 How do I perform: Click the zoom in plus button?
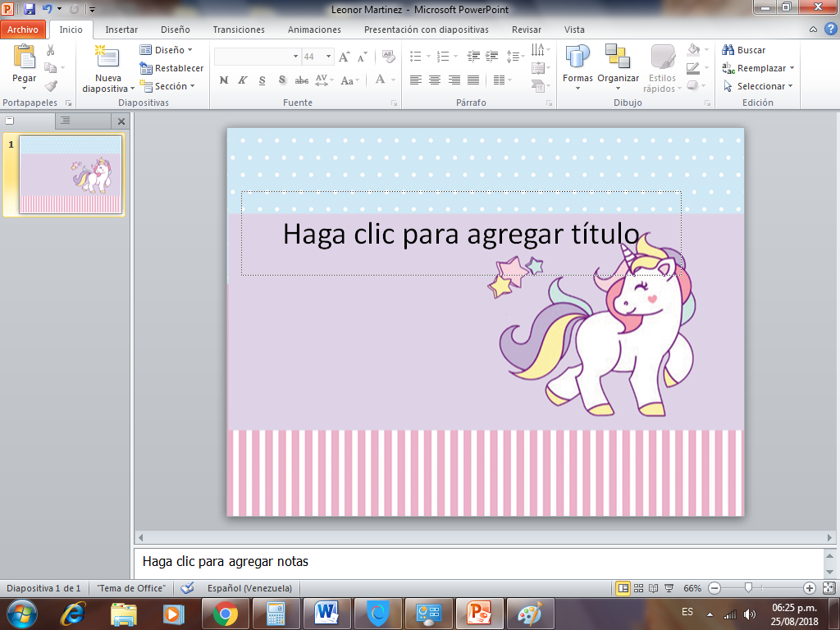pyautogui.click(x=810, y=588)
